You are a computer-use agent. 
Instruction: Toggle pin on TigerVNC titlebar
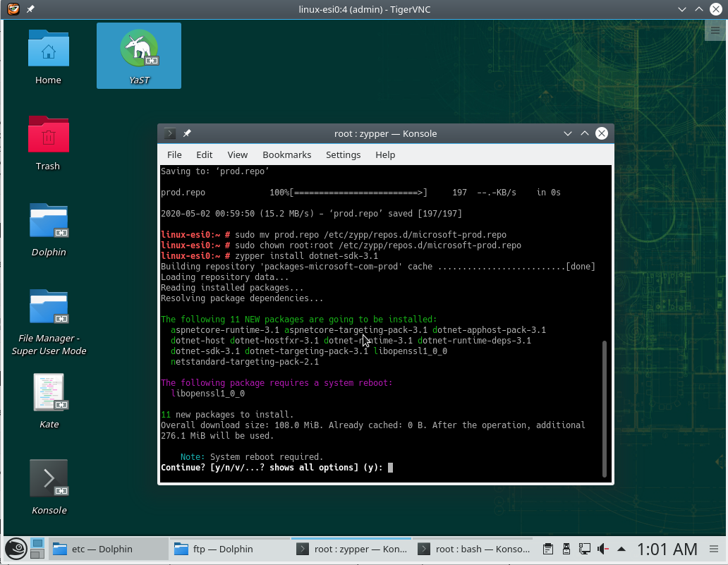pyautogui.click(x=30, y=9)
